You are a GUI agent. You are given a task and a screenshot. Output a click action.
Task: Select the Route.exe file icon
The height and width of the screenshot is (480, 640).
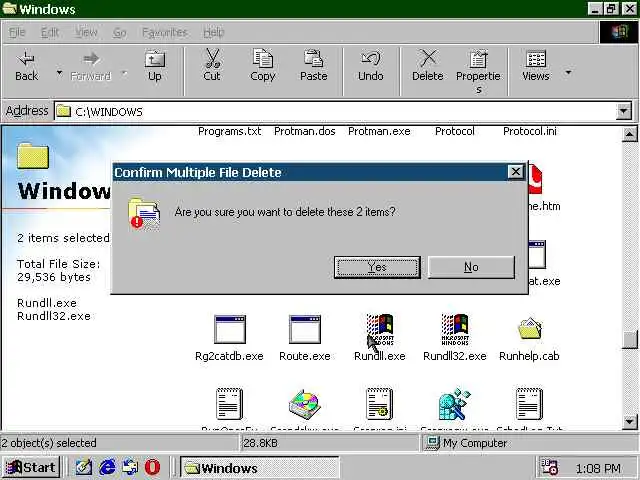click(x=304, y=329)
